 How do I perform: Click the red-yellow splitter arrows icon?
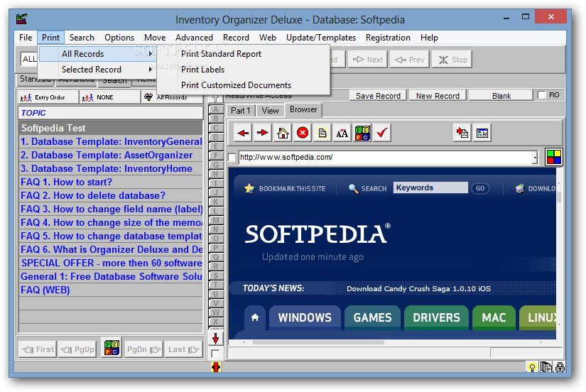[216, 367]
